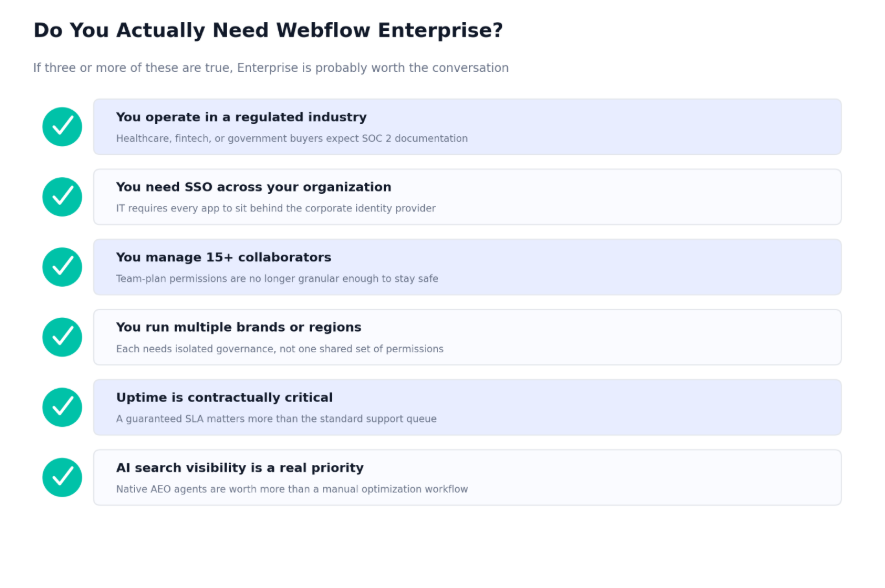Select 'You run multiple brands or regions' title

239,327
